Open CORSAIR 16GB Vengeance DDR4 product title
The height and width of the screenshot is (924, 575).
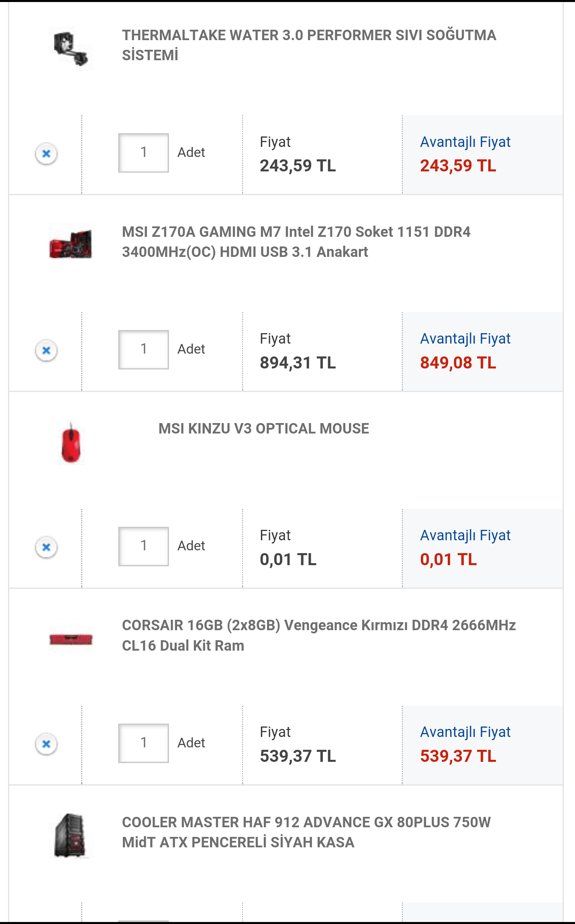point(318,635)
